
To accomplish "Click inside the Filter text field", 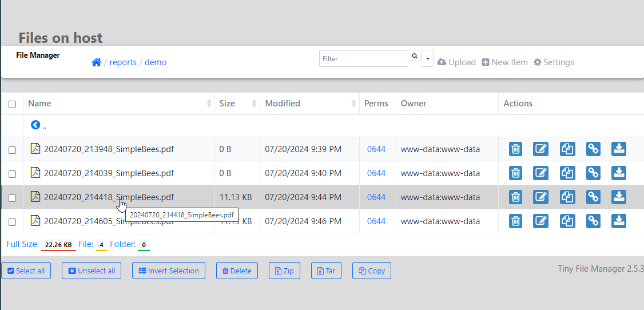I will [364, 59].
